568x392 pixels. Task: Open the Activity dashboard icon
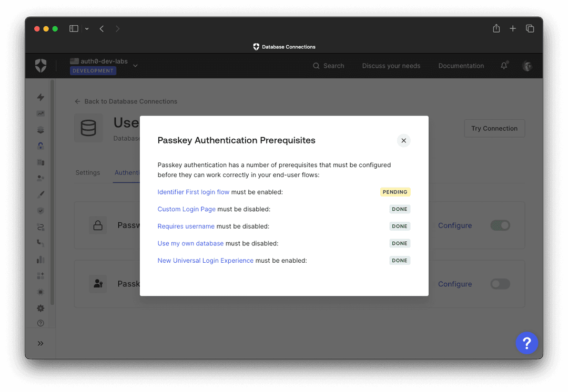[40, 113]
